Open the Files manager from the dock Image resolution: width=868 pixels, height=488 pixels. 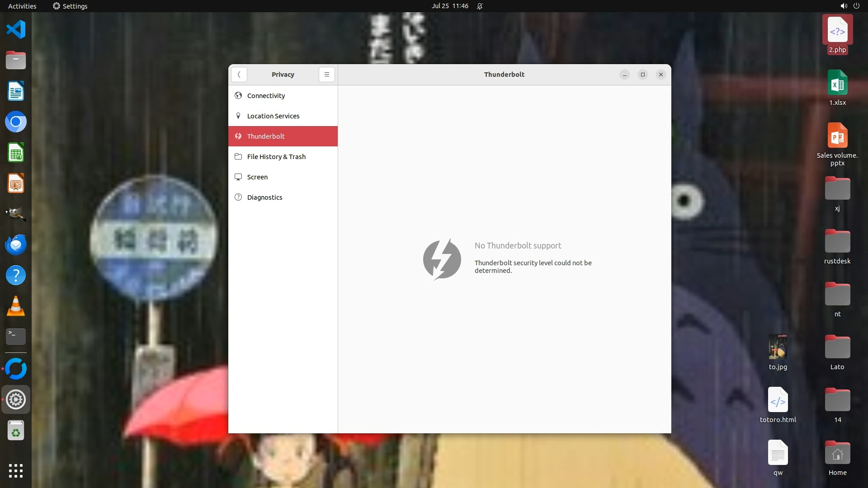[x=16, y=60]
